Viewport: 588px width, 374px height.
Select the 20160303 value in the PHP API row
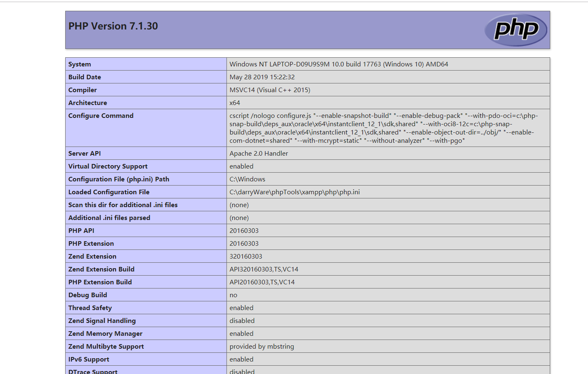pos(244,231)
